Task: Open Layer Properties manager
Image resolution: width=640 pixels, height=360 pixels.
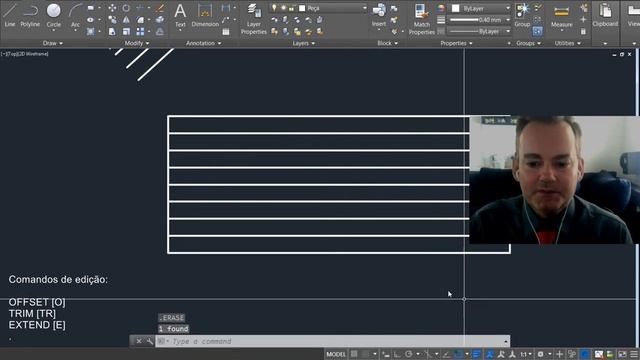Action: point(253,19)
